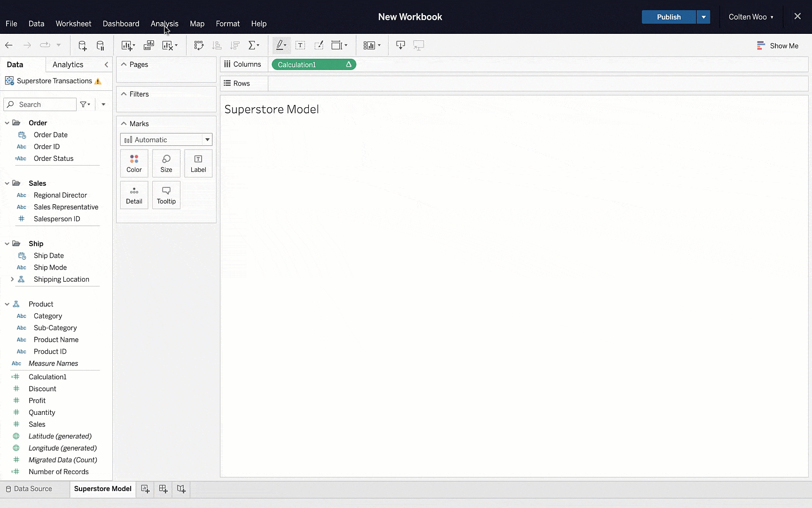Create a new dashboard from the bottom bar
The height and width of the screenshot is (508, 812).
click(163, 489)
